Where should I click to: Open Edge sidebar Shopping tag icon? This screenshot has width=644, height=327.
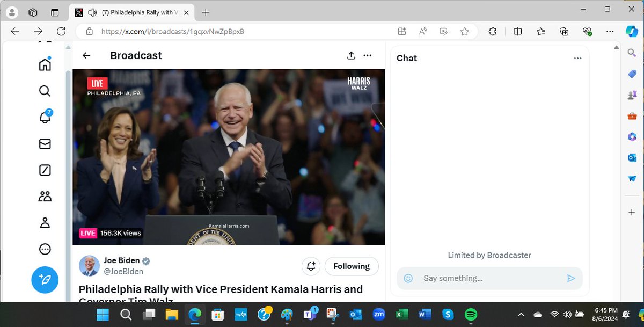click(632, 74)
